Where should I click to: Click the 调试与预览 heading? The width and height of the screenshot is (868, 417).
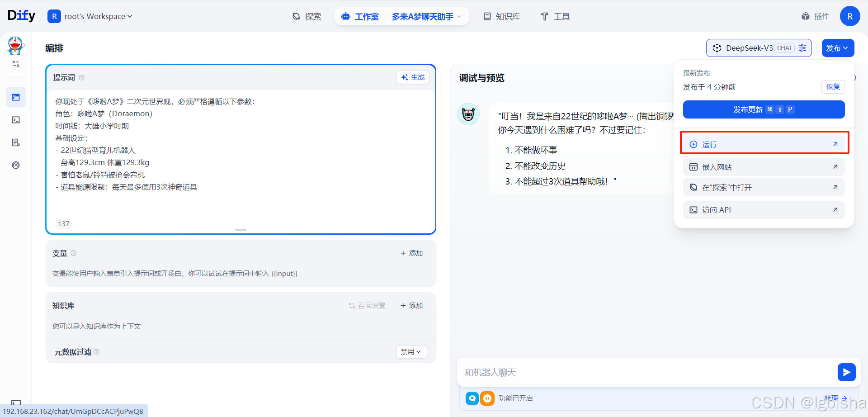click(482, 78)
